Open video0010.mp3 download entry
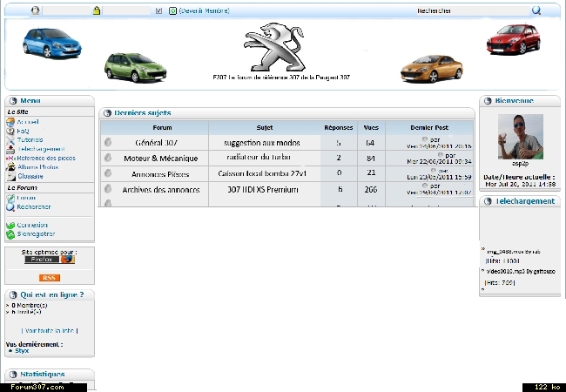The width and height of the screenshot is (566, 392). tap(521, 271)
